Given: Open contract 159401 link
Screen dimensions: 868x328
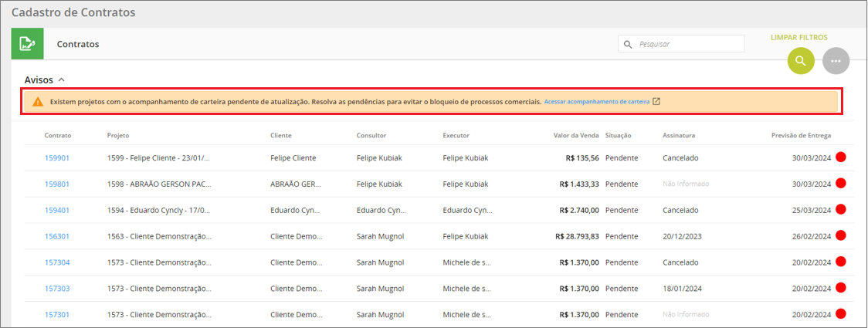Looking at the screenshot, I should click(x=57, y=210).
